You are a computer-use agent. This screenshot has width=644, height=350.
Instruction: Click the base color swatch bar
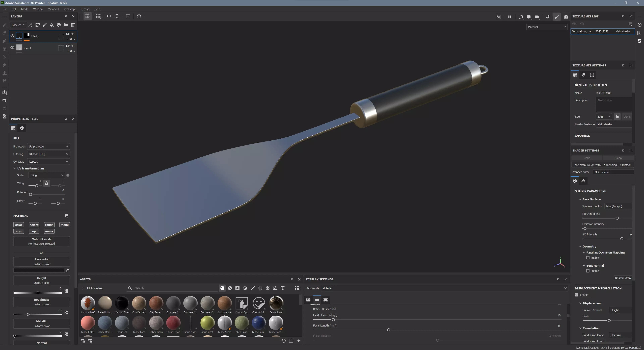click(39, 270)
